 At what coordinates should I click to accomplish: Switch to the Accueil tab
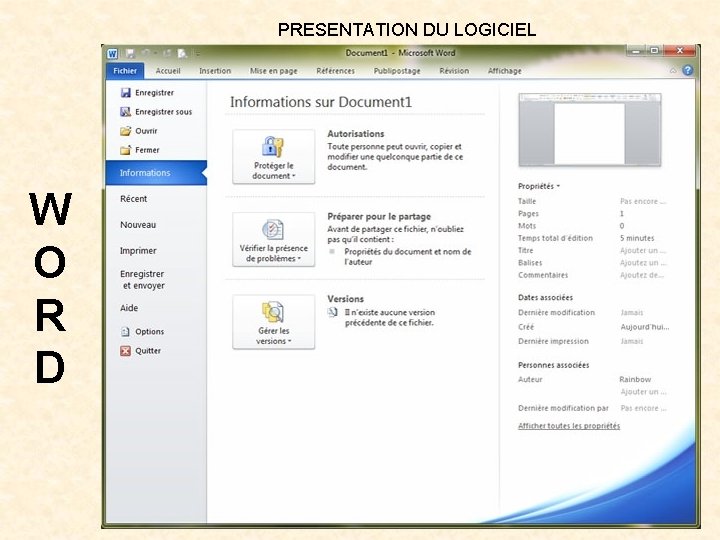[x=168, y=71]
